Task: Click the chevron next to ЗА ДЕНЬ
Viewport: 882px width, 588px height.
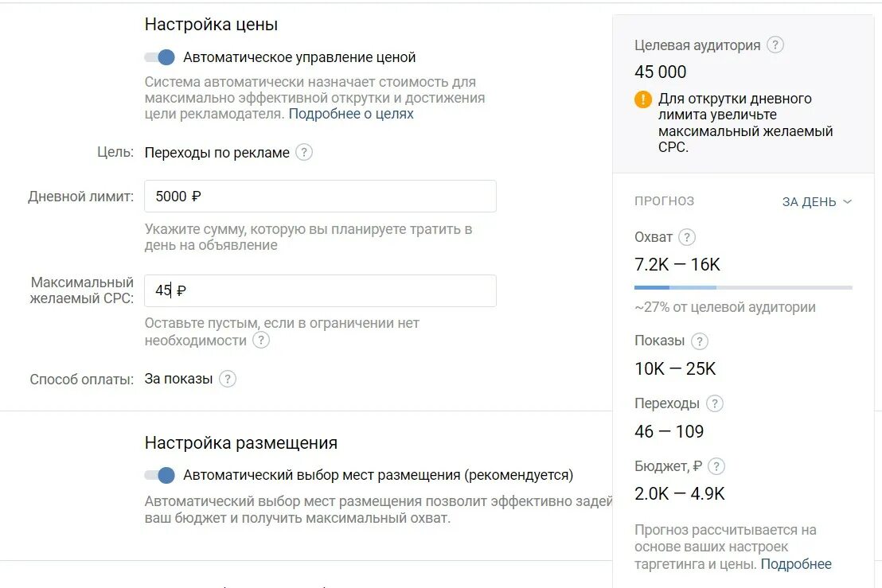Action: [x=848, y=202]
